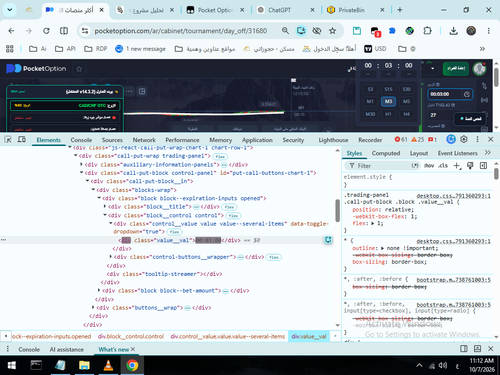The image size is (500, 375).
Task: Expand the control-buttons__wrapper div node
Action: 111,257
